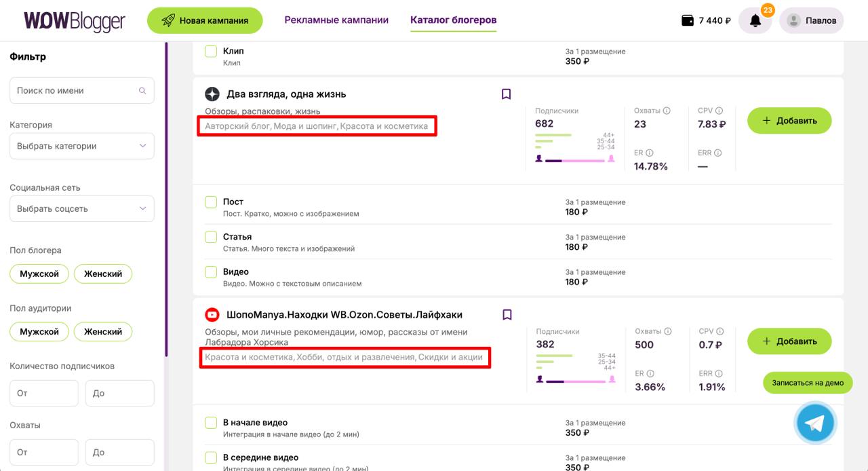Tick the Статья placement checkbox

(211, 237)
